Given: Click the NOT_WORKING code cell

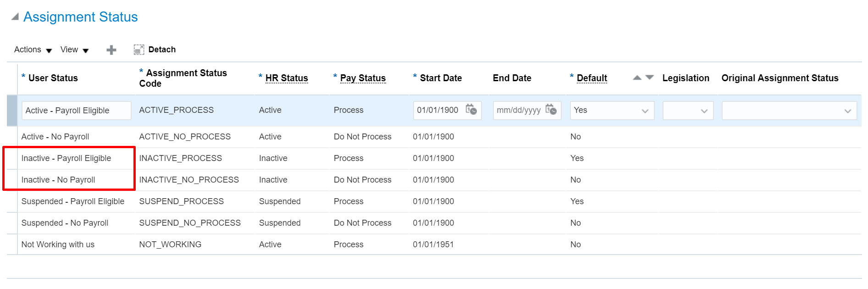Looking at the screenshot, I should 170,245.
